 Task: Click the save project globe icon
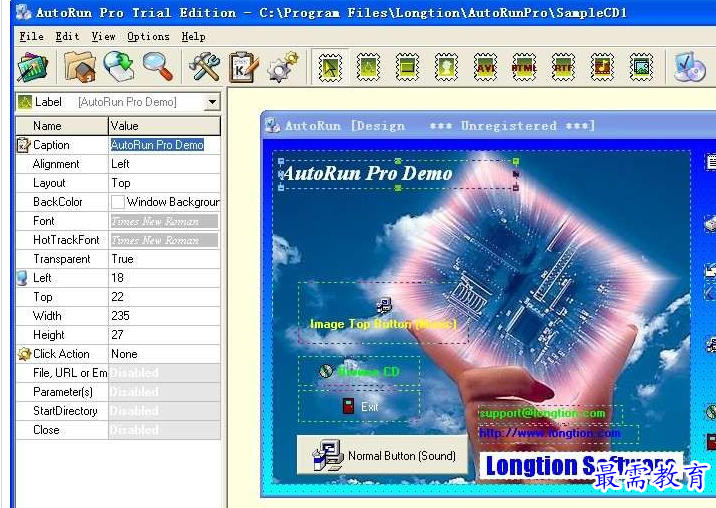tap(119, 67)
